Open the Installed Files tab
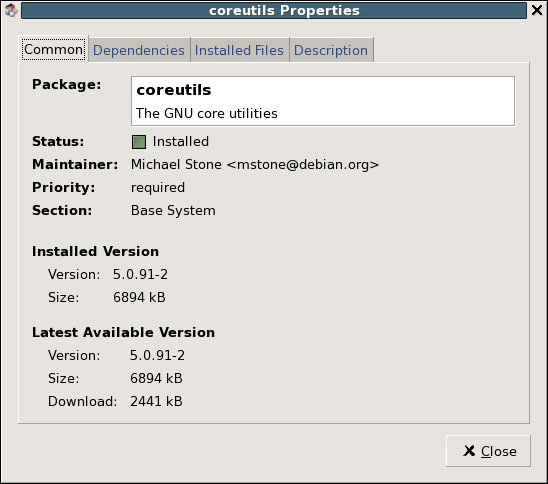Screen dimensions: 548x484 (239, 50)
